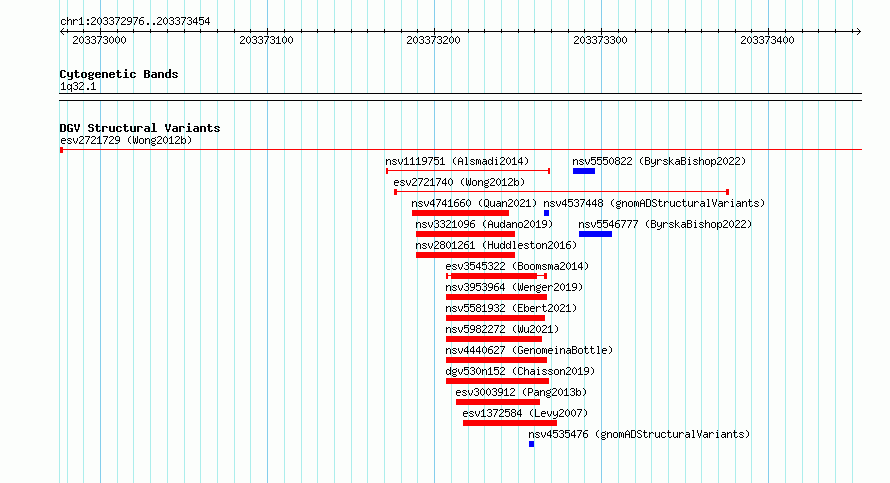This screenshot has width=890, height=483.
Task: Click the thin red line under nsv1119751
Action: [468, 171]
